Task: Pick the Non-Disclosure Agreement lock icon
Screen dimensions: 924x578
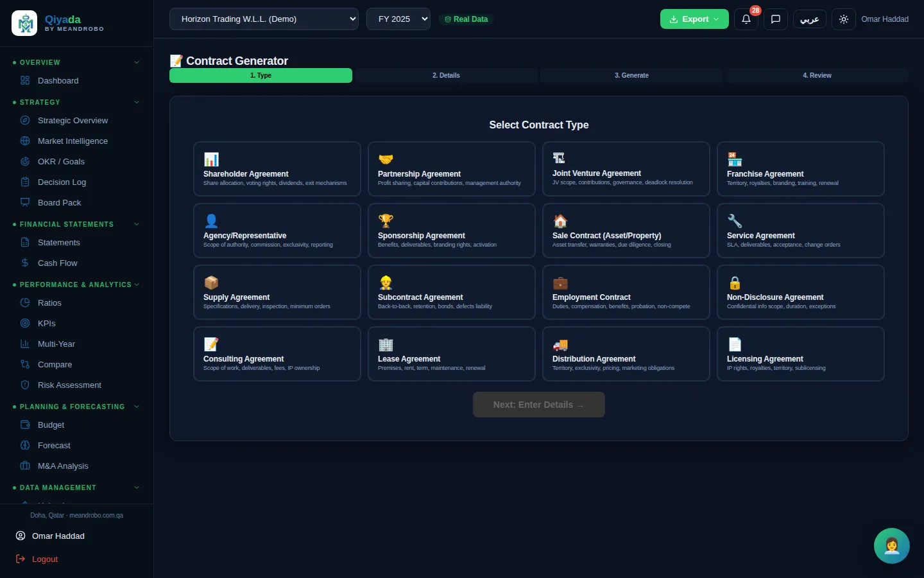Action: [x=735, y=283]
